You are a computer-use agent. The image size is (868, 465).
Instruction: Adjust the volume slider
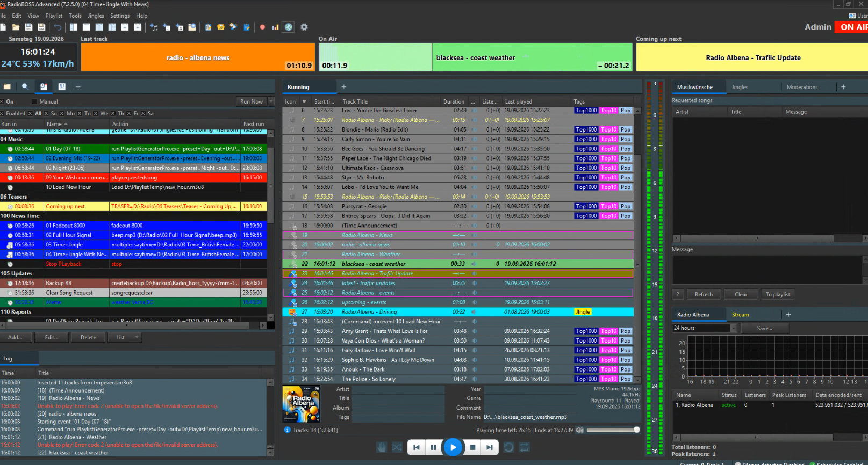coord(612,430)
